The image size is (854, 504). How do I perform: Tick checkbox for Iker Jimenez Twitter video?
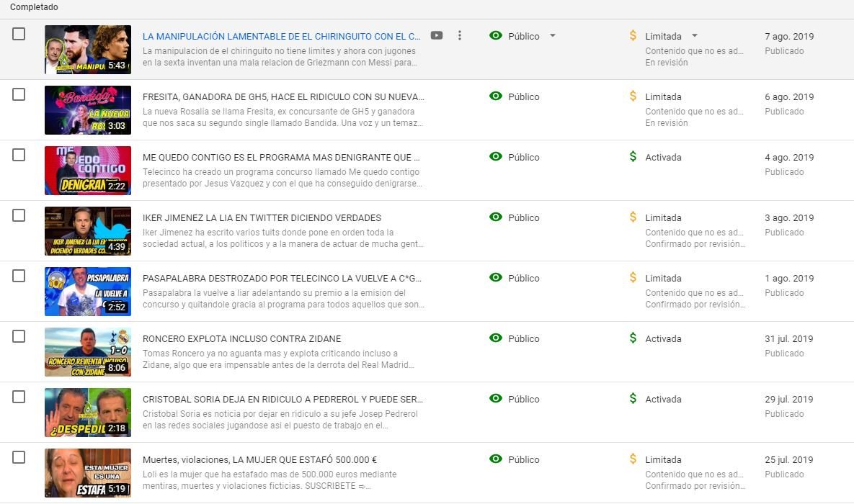(x=19, y=215)
